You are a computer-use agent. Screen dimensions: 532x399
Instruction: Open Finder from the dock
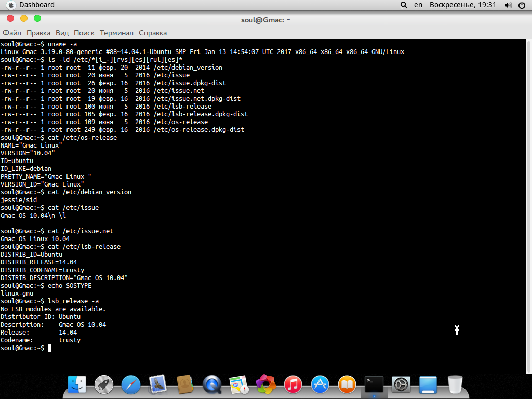77,384
